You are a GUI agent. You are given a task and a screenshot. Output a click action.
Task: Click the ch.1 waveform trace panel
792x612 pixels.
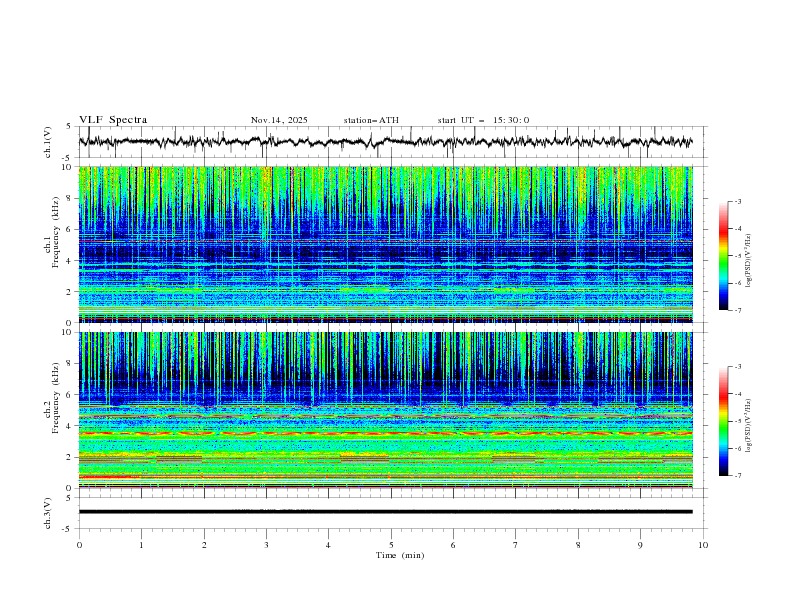click(x=390, y=142)
